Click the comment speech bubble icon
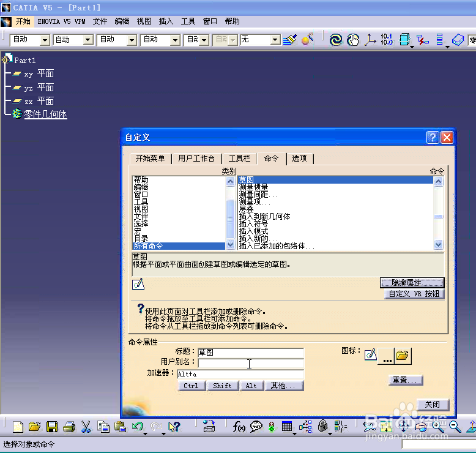 click(256, 427)
